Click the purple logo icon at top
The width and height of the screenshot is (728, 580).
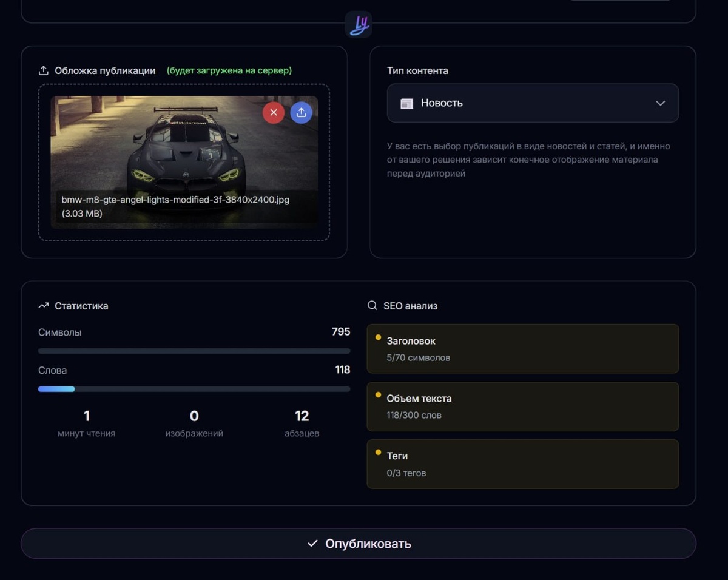tap(359, 25)
